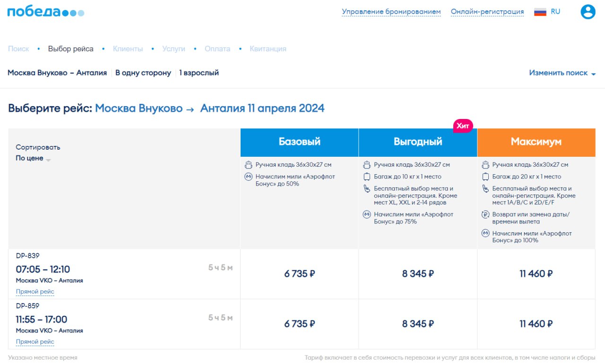Open the По цене sort dropdown

[33, 158]
